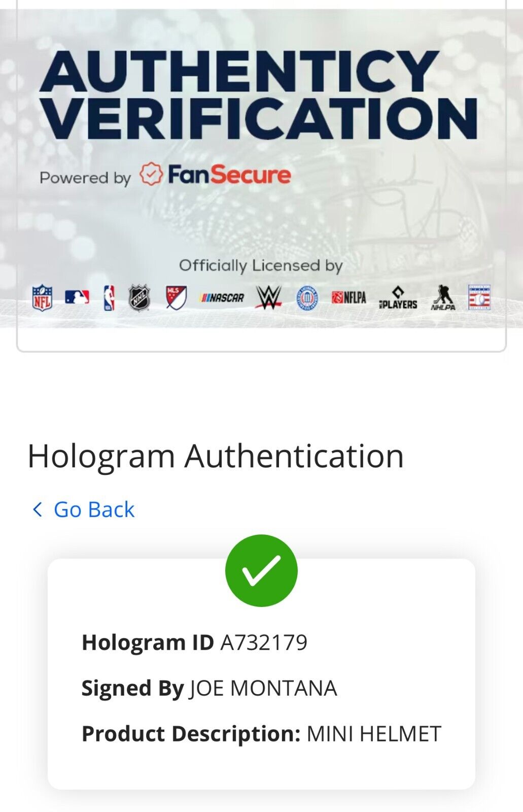Click the round blue seal logo

[x=307, y=298]
